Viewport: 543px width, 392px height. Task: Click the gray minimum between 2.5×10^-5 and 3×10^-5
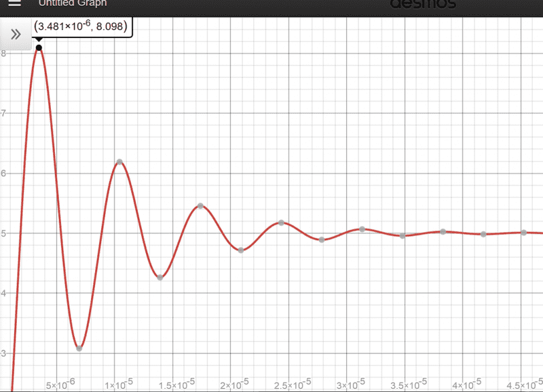pyautogui.click(x=322, y=239)
